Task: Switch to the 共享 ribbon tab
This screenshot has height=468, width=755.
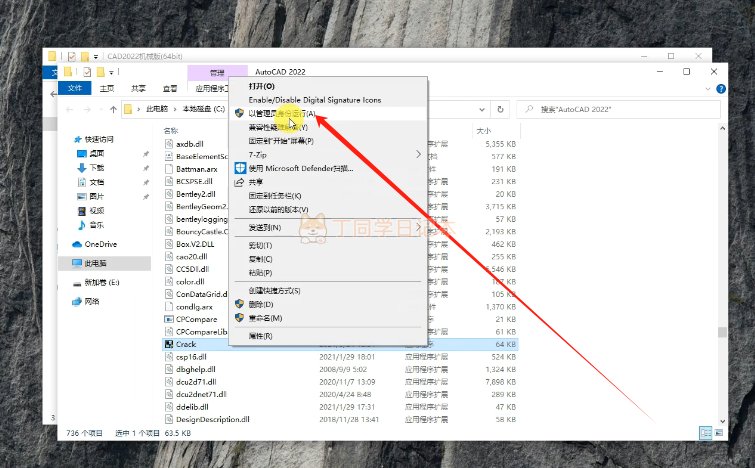Action: 138,88
